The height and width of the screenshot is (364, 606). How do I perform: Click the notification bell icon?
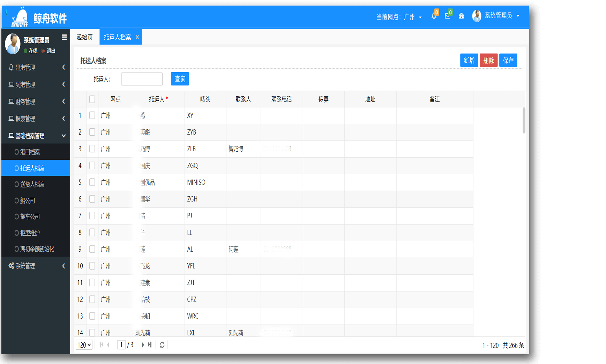[434, 16]
